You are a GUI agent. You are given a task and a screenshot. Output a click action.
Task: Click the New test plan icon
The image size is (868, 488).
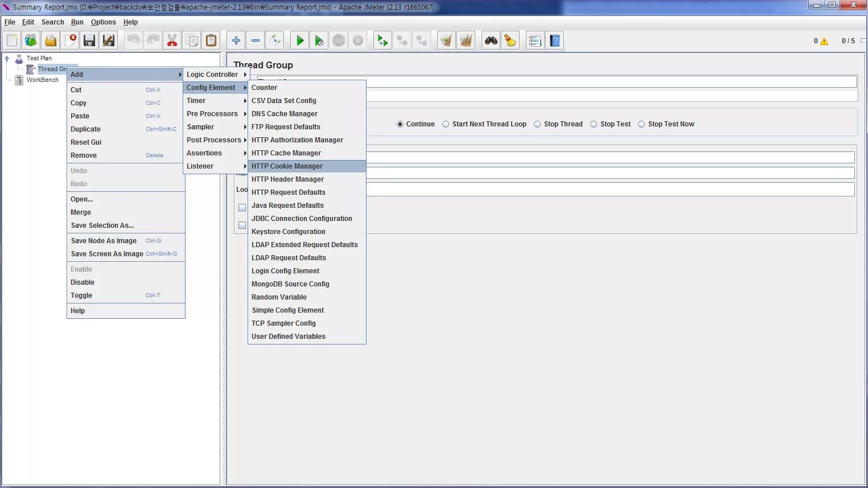(x=12, y=40)
